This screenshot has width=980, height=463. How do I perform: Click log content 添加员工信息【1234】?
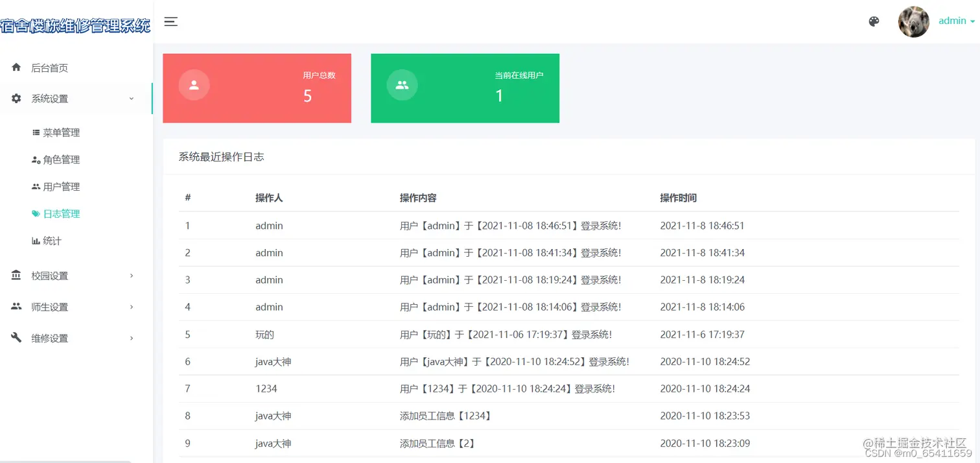click(x=447, y=416)
